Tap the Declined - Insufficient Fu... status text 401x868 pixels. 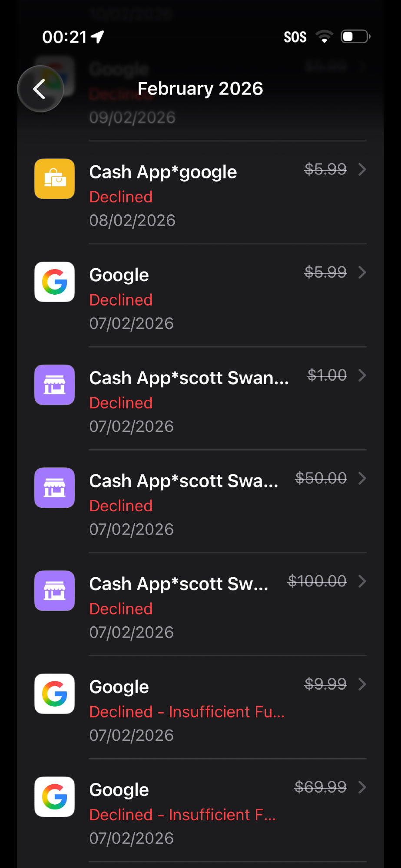(x=187, y=712)
